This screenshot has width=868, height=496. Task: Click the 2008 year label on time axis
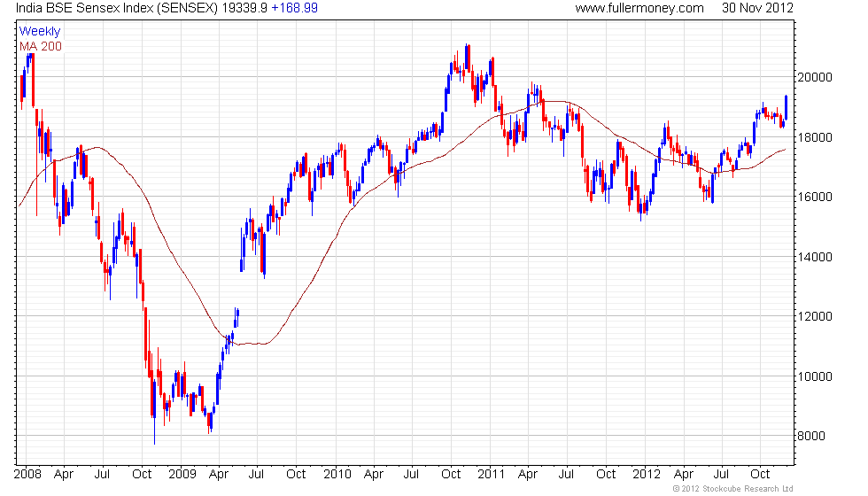[27, 475]
